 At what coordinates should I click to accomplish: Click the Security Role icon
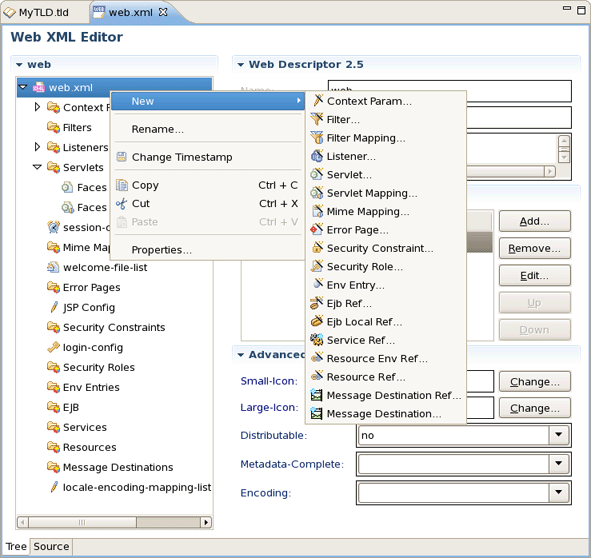317,266
